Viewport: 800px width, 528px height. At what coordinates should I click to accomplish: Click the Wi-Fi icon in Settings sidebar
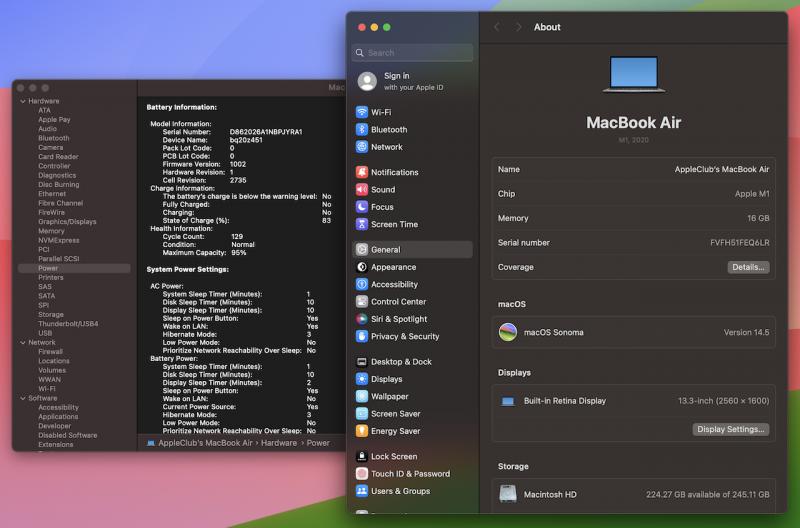tap(362, 113)
